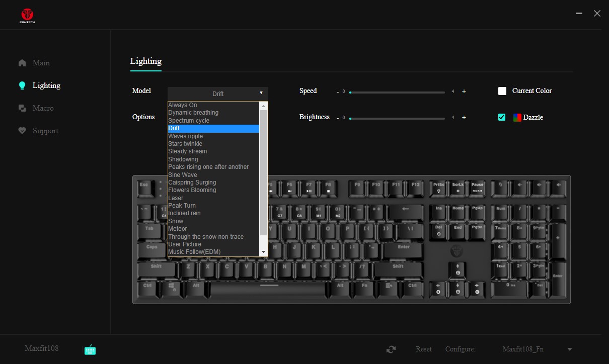Click the Fantech logo icon

click(28, 16)
